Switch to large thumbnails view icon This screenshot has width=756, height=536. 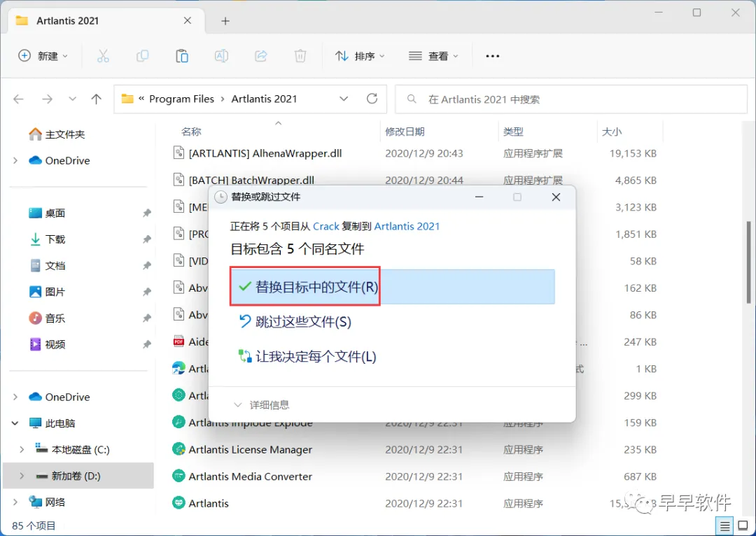(x=743, y=526)
